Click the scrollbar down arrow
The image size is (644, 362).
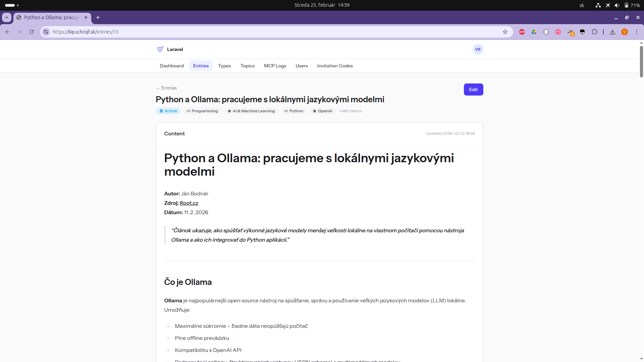641,359
